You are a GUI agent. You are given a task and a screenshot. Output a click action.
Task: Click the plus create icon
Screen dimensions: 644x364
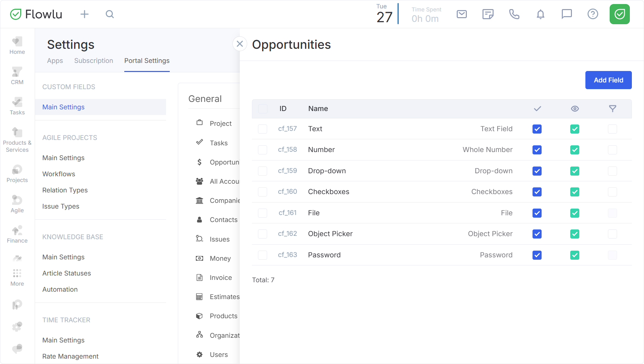click(85, 14)
